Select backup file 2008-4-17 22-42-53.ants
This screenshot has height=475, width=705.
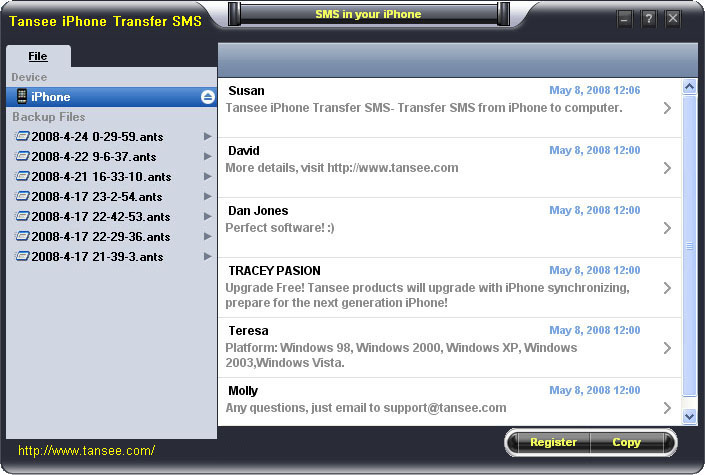pyautogui.click(x=101, y=216)
